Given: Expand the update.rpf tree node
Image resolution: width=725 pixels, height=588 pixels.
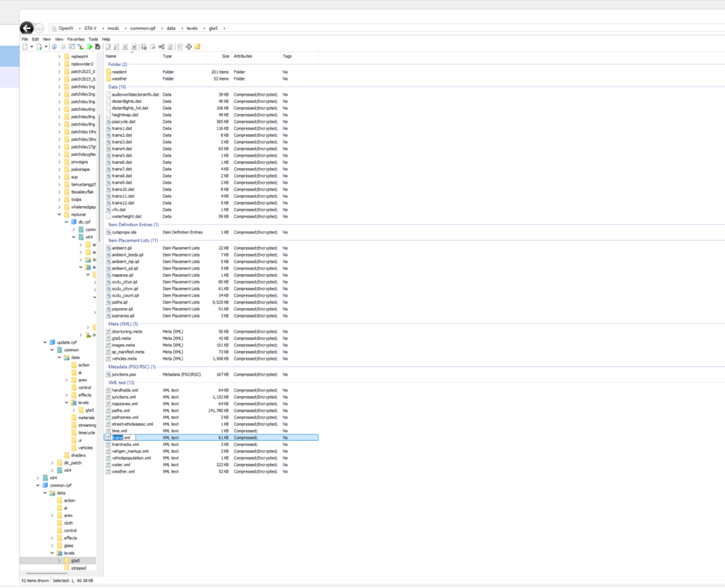Looking at the screenshot, I should coord(45,341).
